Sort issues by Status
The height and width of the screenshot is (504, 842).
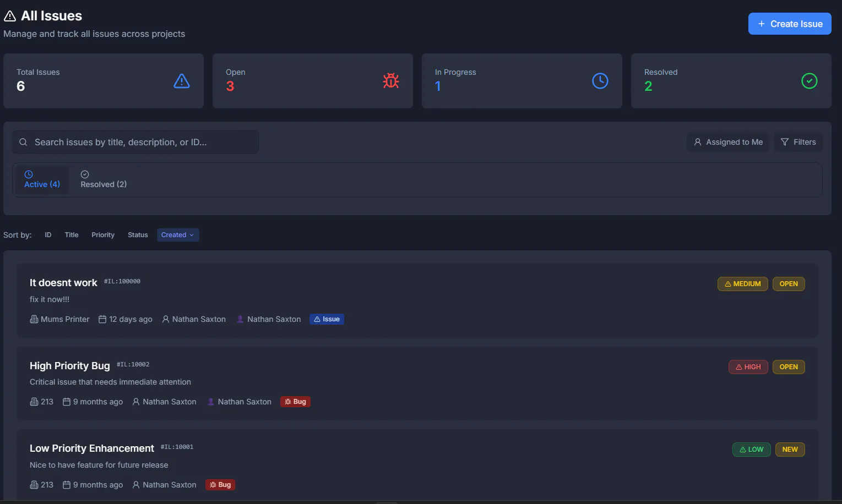138,235
